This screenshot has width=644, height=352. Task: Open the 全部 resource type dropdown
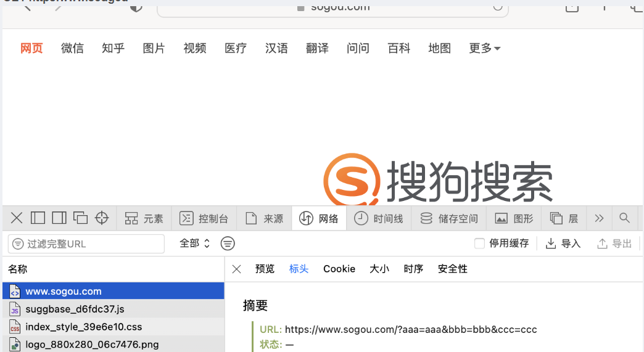click(195, 244)
